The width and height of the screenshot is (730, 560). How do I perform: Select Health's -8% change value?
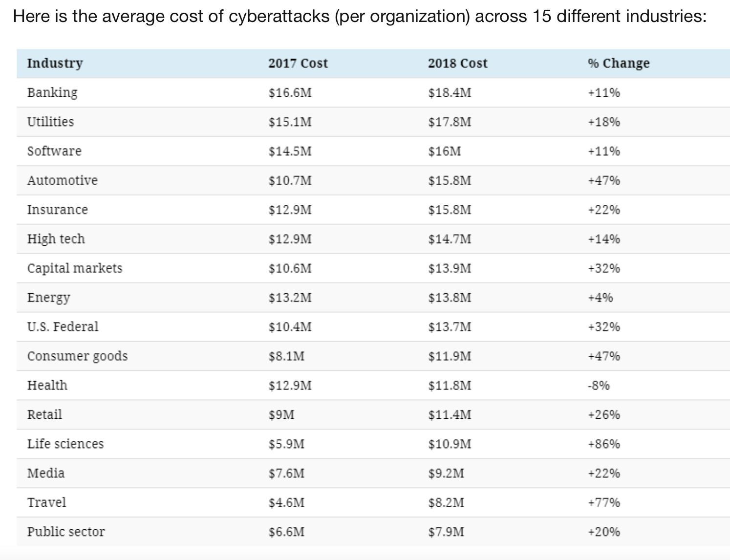[x=599, y=385]
